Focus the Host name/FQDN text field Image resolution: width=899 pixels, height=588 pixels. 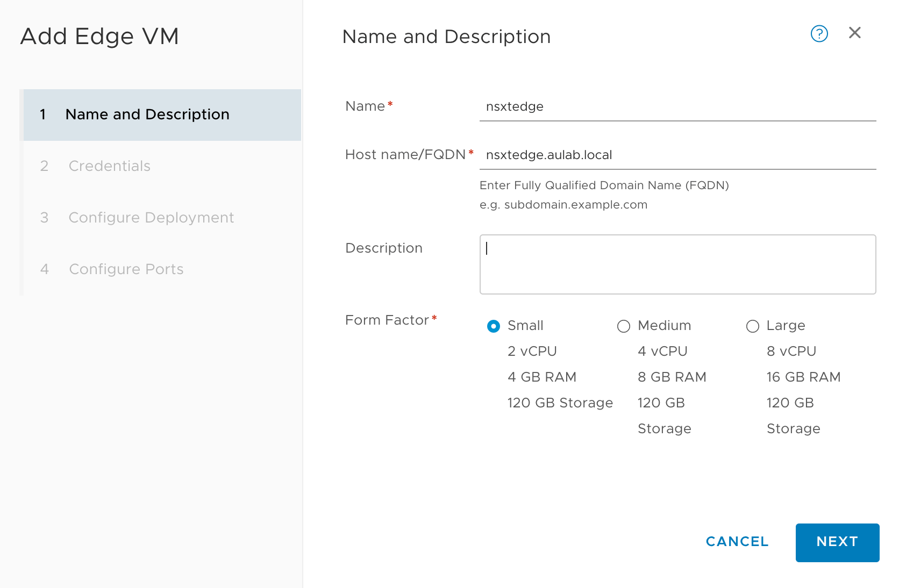[677, 155]
